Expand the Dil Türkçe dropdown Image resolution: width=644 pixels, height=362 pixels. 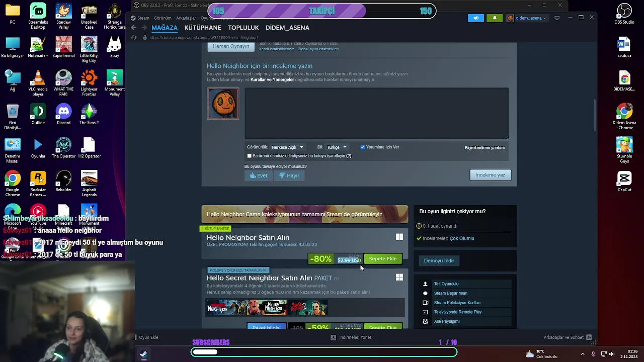(337, 147)
